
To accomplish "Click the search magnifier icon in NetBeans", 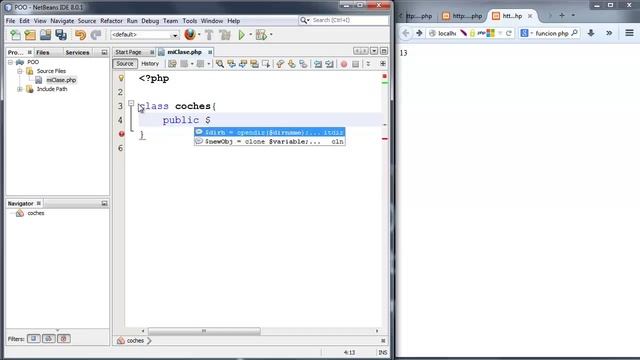I will point(304,20).
